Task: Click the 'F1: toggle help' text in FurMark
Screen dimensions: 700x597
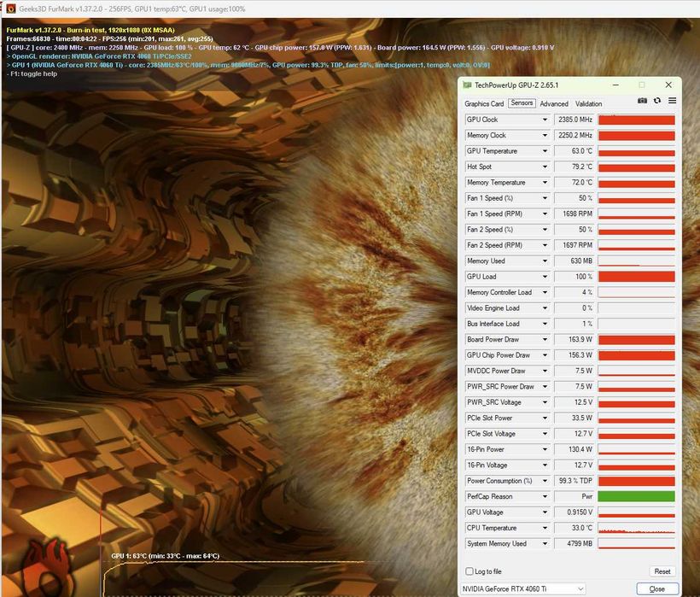Action: 32,73
